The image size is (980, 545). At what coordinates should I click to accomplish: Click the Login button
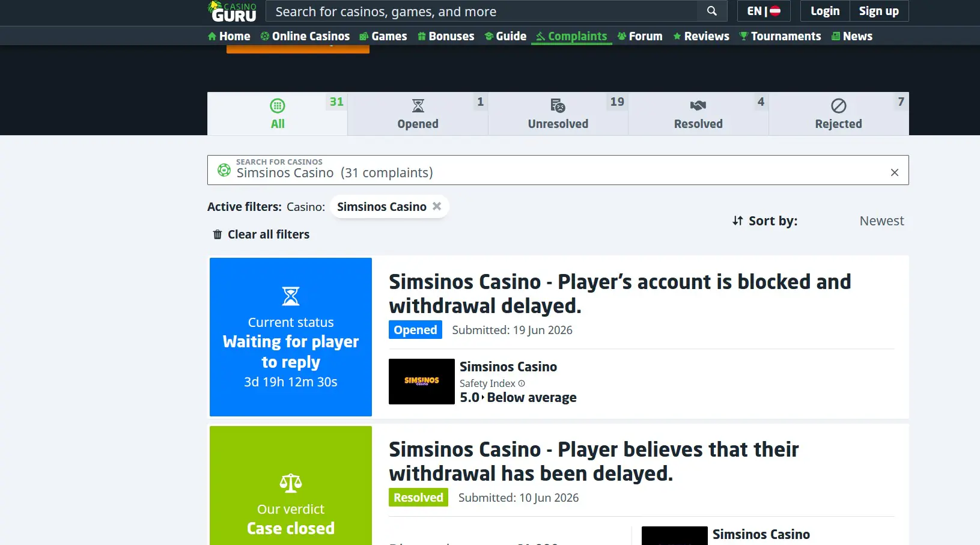[825, 11]
